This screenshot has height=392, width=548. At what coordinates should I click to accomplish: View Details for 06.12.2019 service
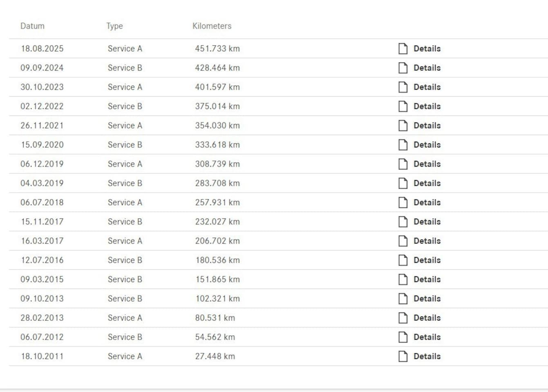click(427, 164)
